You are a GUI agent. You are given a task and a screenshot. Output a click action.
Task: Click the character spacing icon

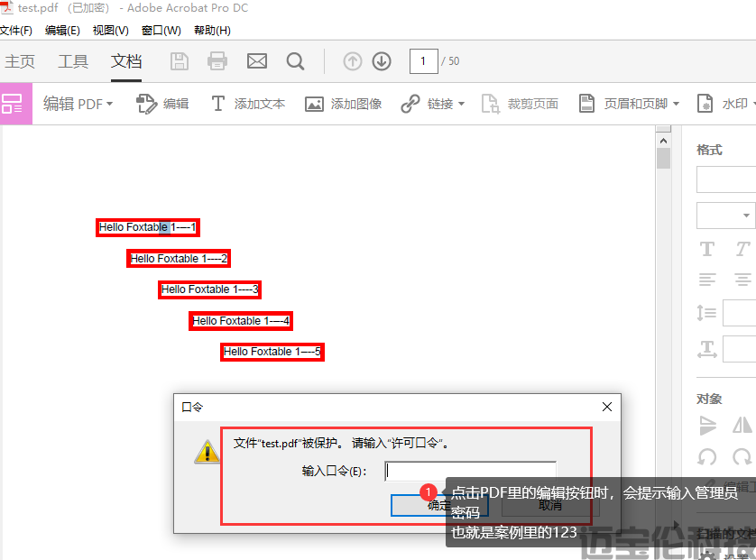[x=706, y=349]
